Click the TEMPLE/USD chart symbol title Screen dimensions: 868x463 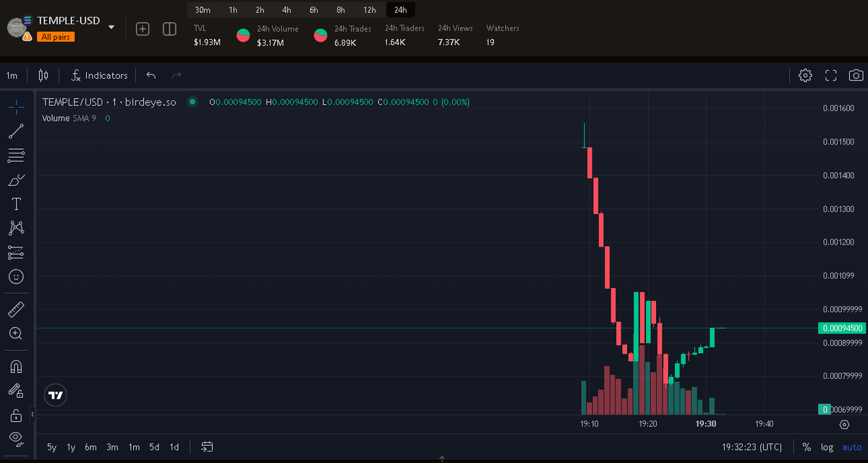109,102
